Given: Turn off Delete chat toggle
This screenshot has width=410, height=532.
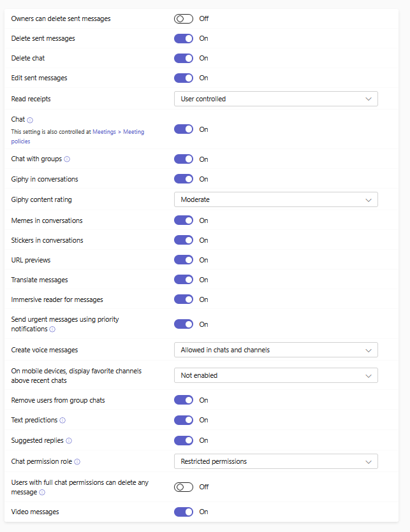Looking at the screenshot, I should (x=184, y=58).
